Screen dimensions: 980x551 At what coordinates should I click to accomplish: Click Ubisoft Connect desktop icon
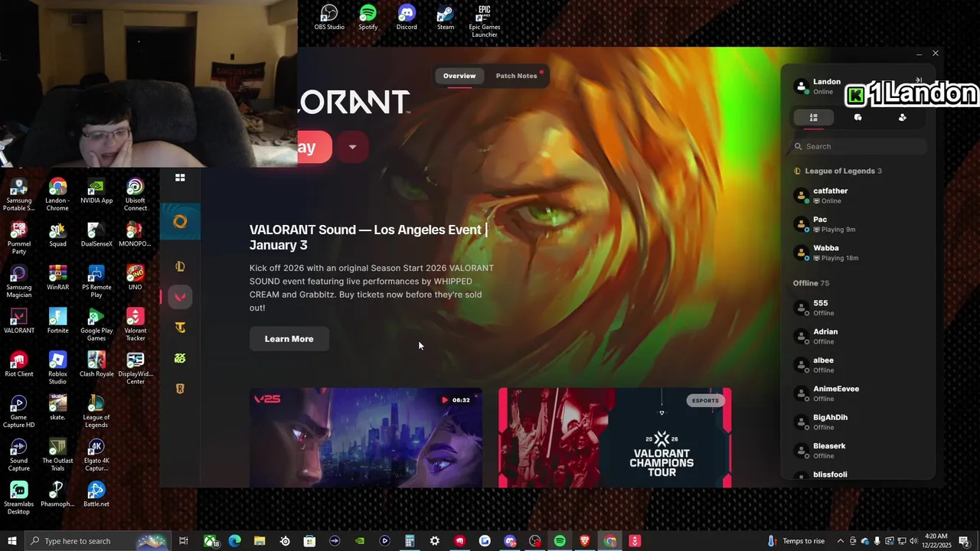[x=136, y=195]
